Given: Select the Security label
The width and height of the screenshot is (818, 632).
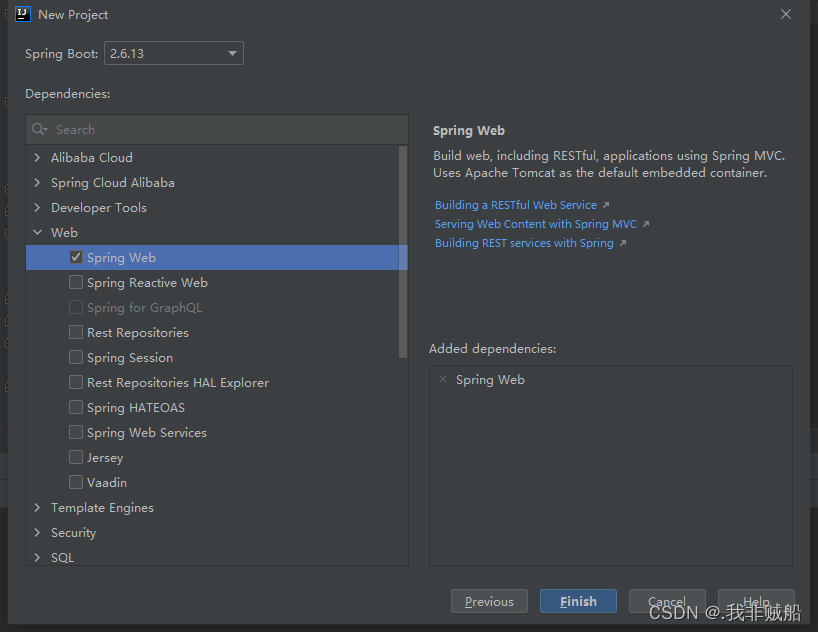Looking at the screenshot, I should (x=74, y=533).
